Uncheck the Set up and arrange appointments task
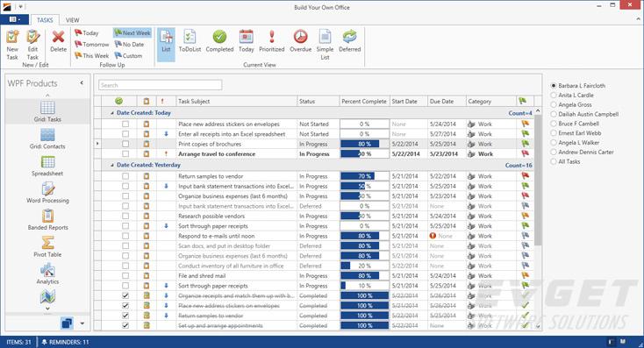The height and width of the screenshot is (348, 644). pyautogui.click(x=125, y=325)
